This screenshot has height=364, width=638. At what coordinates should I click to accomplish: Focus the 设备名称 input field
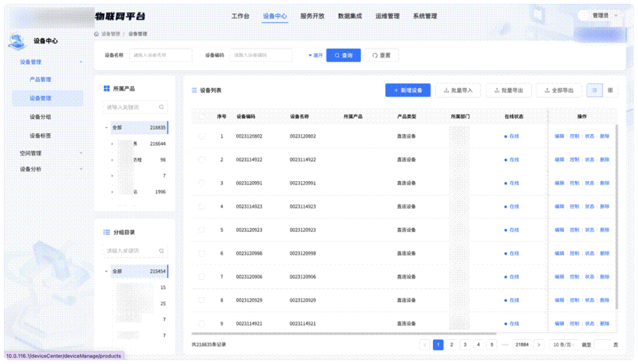pyautogui.click(x=161, y=55)
